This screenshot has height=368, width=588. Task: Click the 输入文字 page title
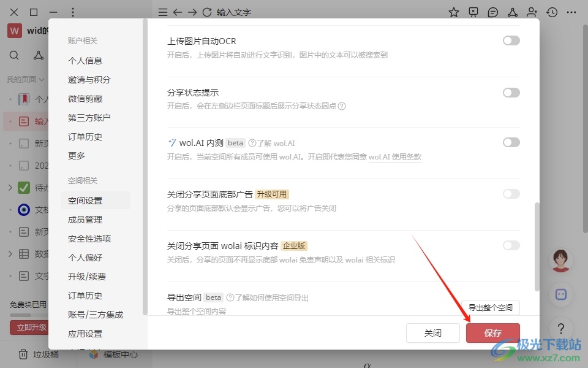point(233,12)
